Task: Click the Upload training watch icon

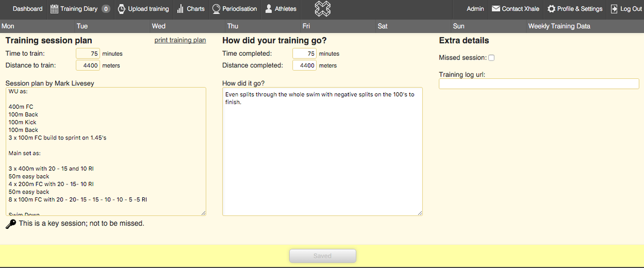Action: [x=121, y=9]
